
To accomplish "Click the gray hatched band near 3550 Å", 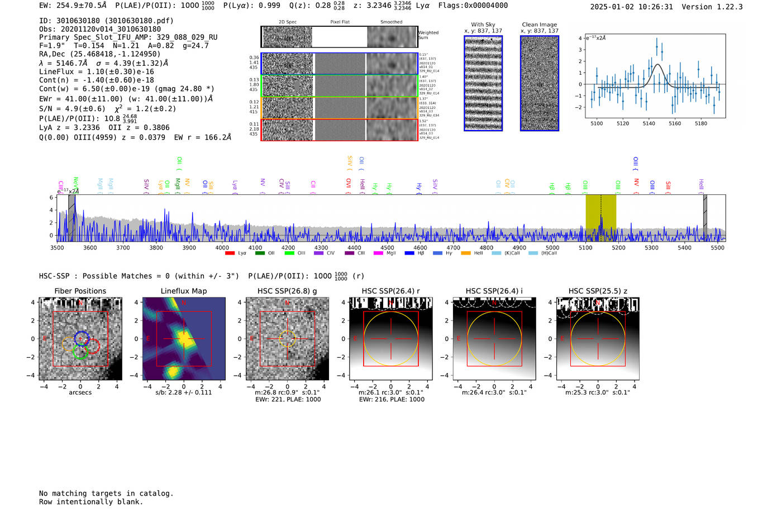I will pos(71,218).
